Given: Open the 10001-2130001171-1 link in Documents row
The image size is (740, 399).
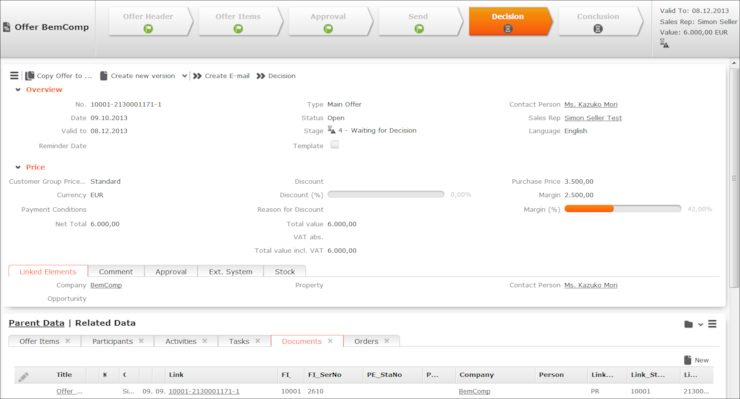Looking at the screenshot, I should point(204,391).
